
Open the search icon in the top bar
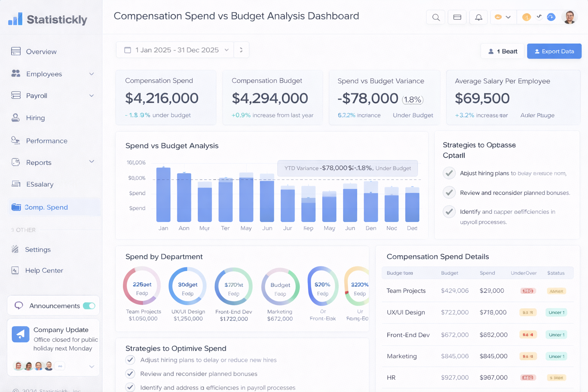tap(436, 17)
